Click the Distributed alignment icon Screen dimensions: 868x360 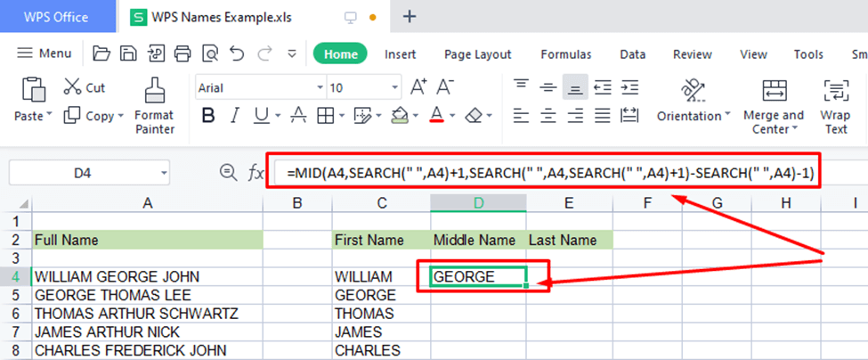pos(630,116)
